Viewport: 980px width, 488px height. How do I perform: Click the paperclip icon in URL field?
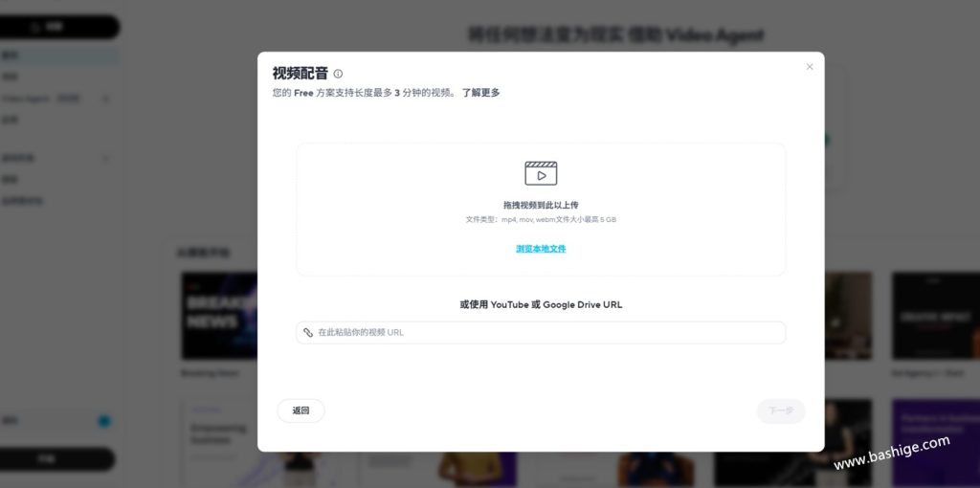tap(308, 332)
